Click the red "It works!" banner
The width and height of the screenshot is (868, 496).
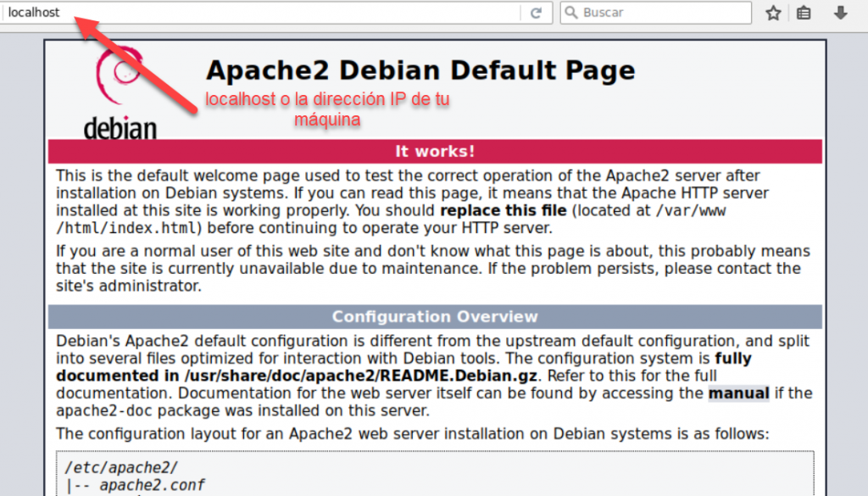(x=435, y=151)
